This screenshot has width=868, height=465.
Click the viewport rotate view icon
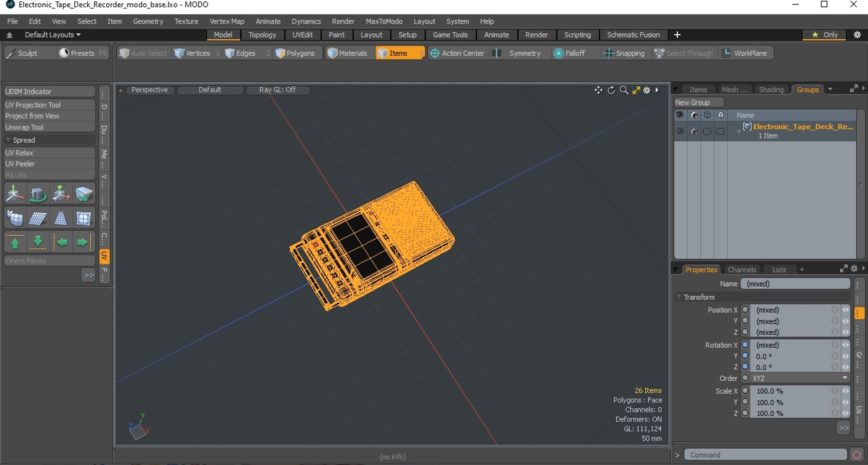(x=611, y=90)
